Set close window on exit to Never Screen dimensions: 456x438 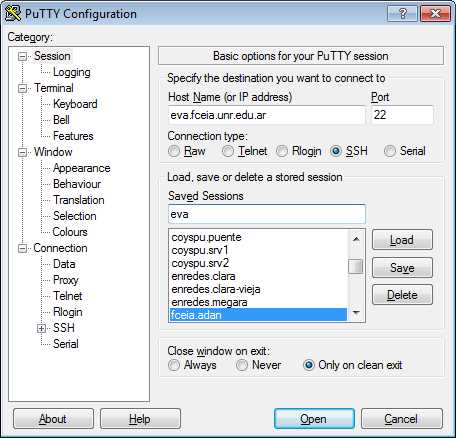242,365
